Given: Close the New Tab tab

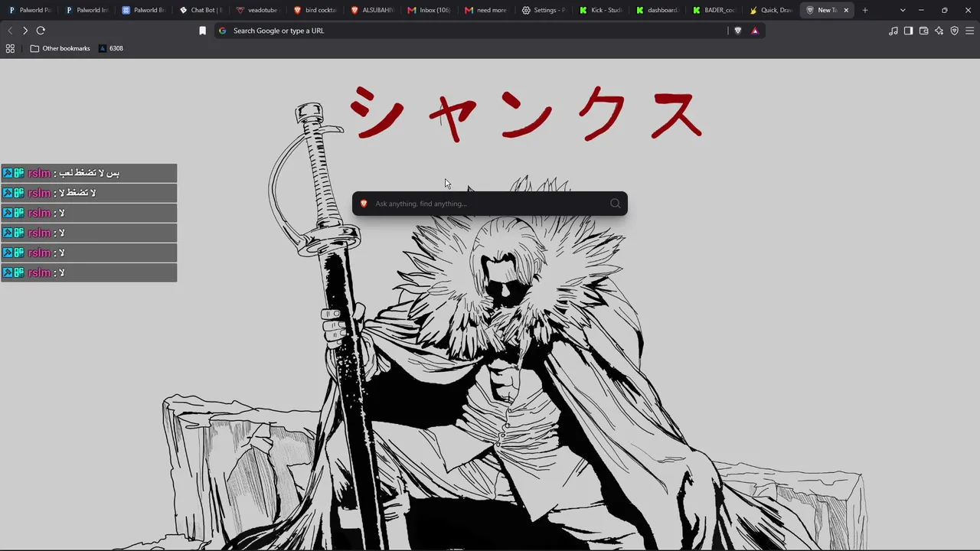Looking at the screenshot, I should [846, 10].
